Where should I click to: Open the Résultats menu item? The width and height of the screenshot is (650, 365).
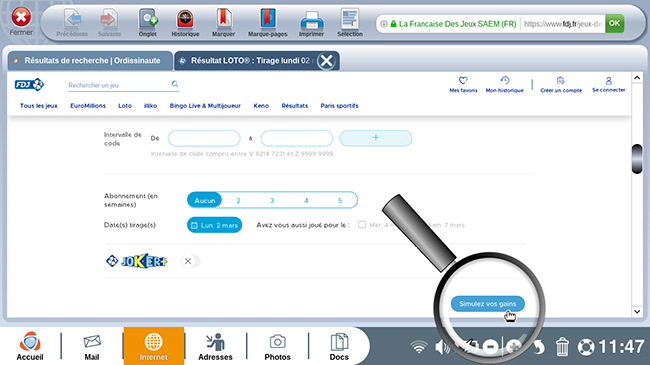click(x=295, y=106)
